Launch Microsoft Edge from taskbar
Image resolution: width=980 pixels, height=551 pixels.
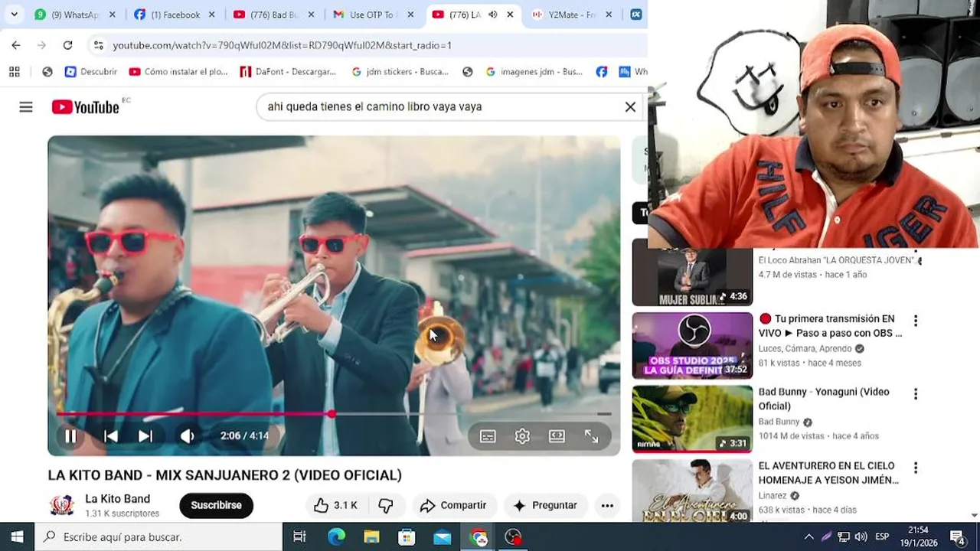pos(336,537)
